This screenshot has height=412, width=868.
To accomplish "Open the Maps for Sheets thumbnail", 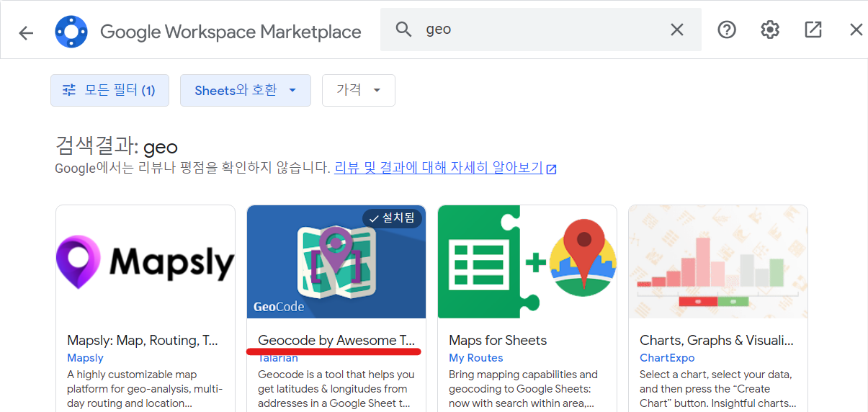I will [x=527, y=262].
